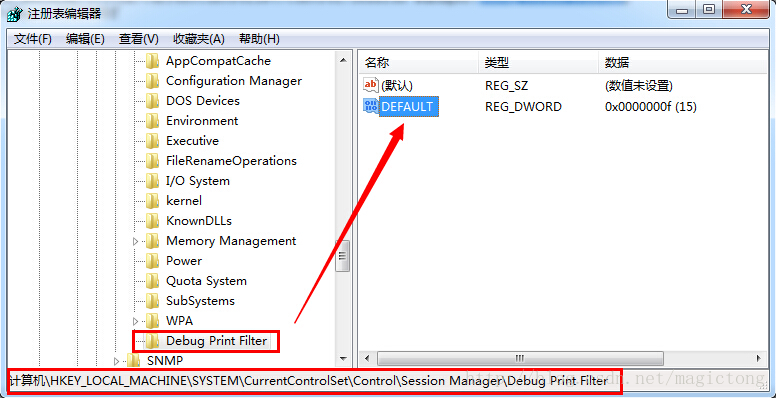Select the AppCompatCache key
The height and width of the screenshot is (398, 776).
coord(218,61)
